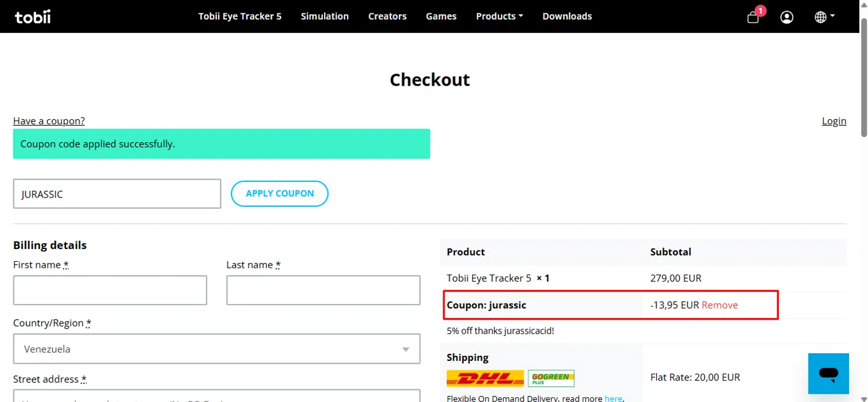
Task: Click 'Flat Rate: 20,00 EUR' shipping text
Action: [695, 377]
